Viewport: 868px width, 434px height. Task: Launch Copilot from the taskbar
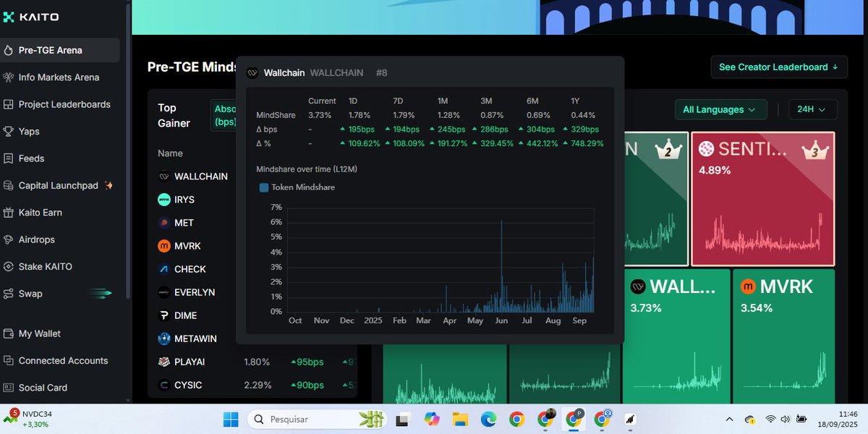pos(432,419)
